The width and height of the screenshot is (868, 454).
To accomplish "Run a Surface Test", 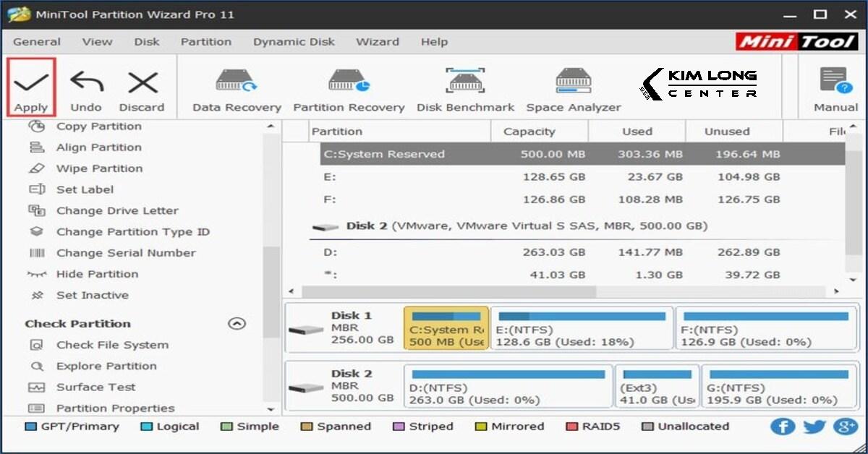I will point(95,387).
